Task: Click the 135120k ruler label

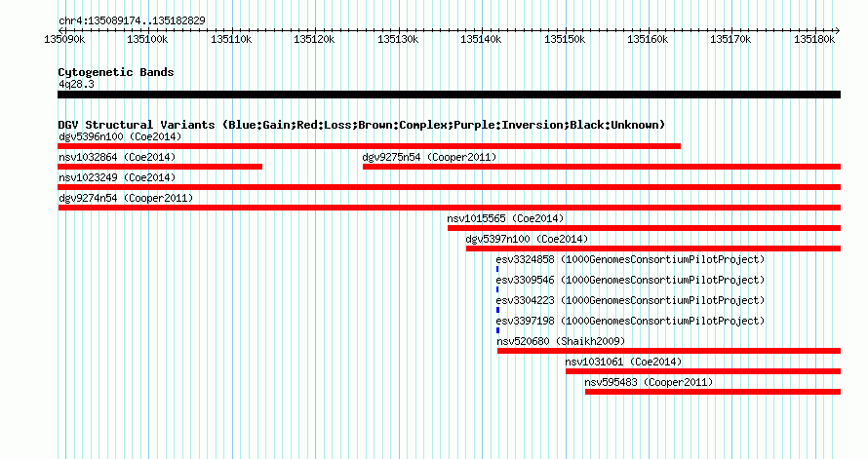Action: (x=314, y=39)
